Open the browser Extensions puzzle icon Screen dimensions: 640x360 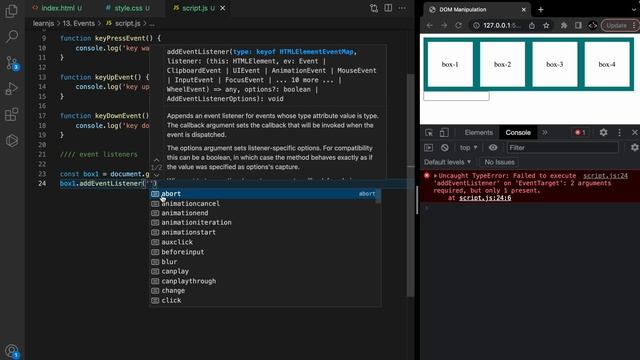[x=564, y=25]
